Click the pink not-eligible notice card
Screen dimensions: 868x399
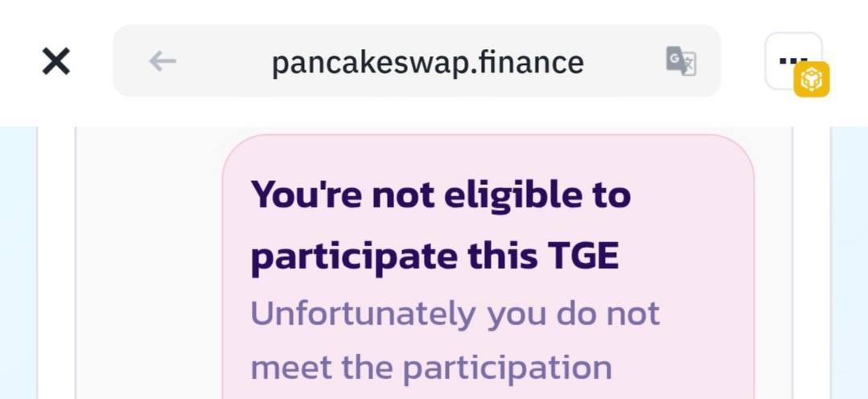pos(488,267)
